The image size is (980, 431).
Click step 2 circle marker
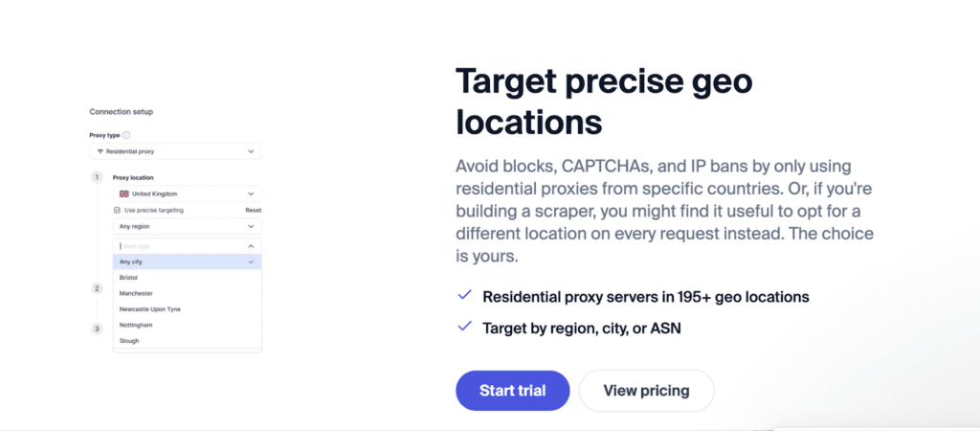coord(97,288)
